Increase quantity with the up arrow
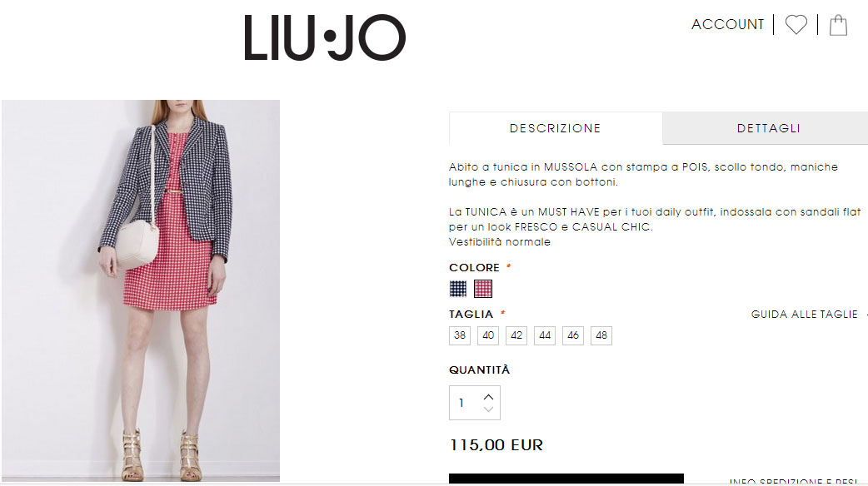Image resolution: width=868 pixels, height=486 pixels. 488,397
